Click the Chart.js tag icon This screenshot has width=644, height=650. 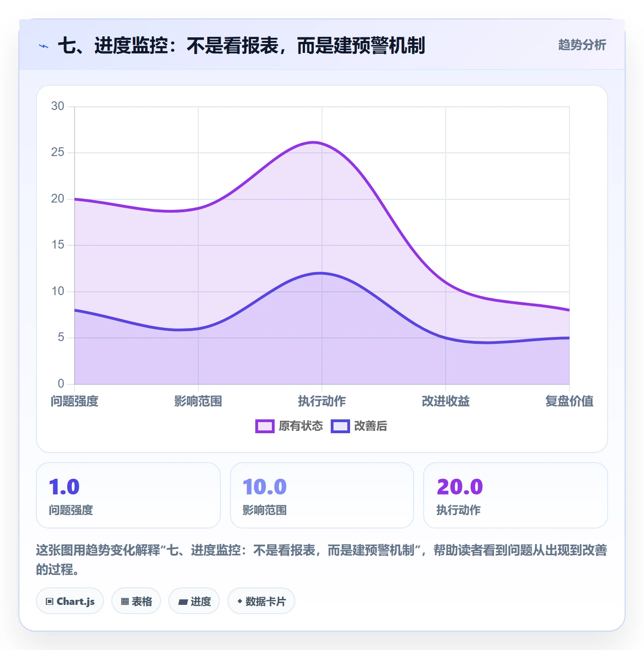(50, 601)
